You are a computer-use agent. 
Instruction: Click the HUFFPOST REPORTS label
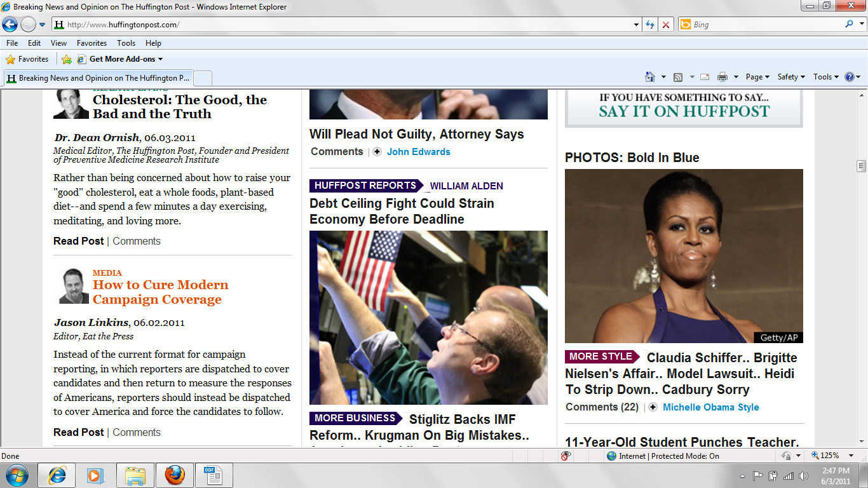pyautogui.click(x=366, y=186)
